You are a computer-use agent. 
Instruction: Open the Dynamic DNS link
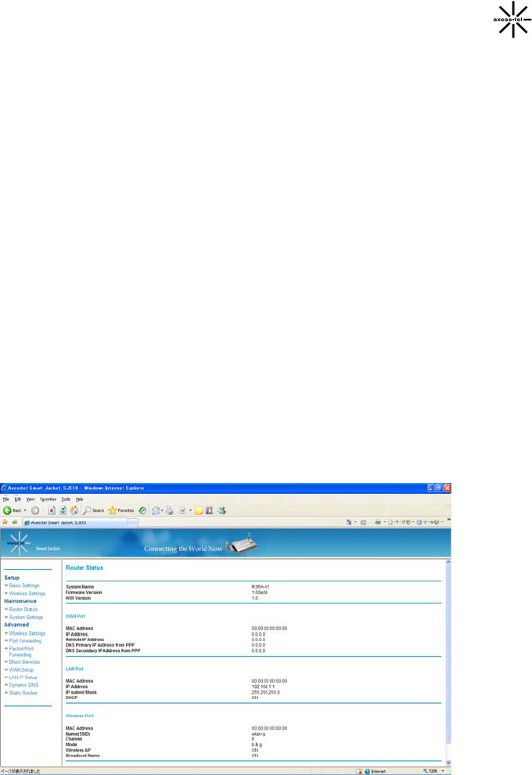(23, 685)
